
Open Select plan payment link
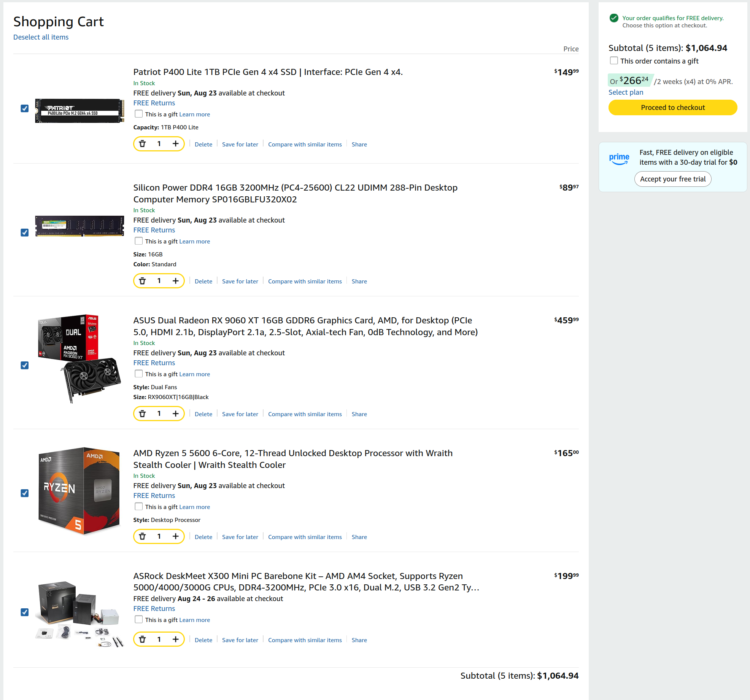626,92
